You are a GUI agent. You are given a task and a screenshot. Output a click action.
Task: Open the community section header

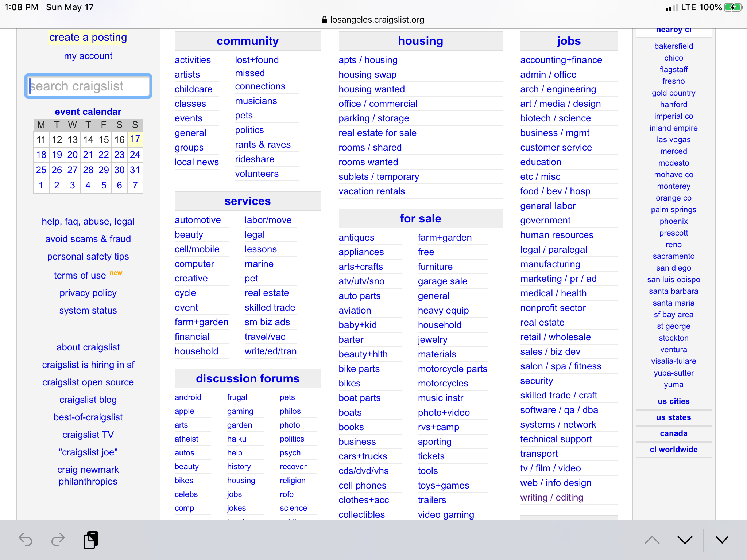248,41
